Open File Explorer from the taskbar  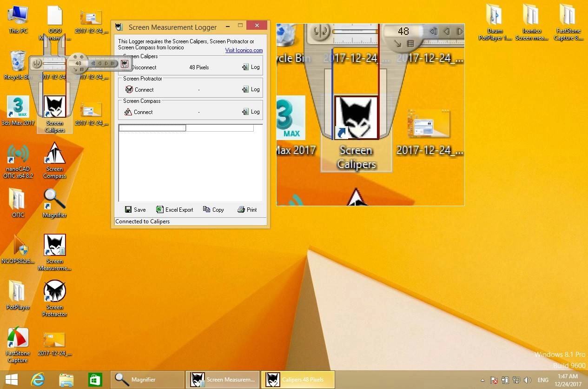tap(66, 380)
